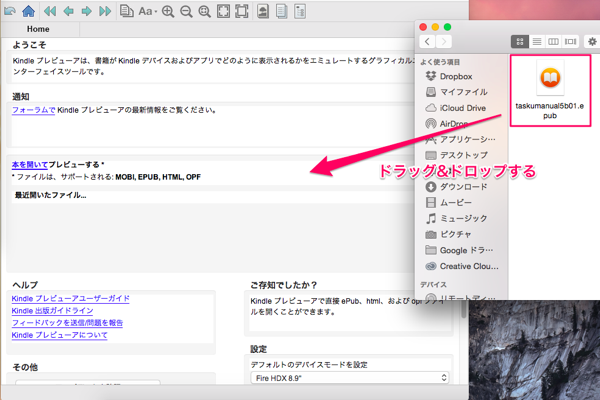The height and width of the screenshot is (400, 600).
Task: Click the Home icon in Kindle Previewer toolbar
Action: tap(28, 12)
